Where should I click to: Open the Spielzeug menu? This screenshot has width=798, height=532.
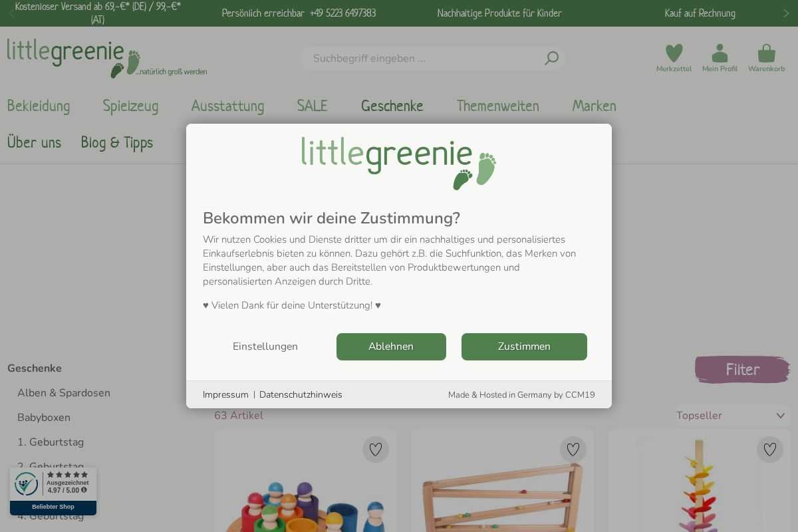[x=130, y=106]
